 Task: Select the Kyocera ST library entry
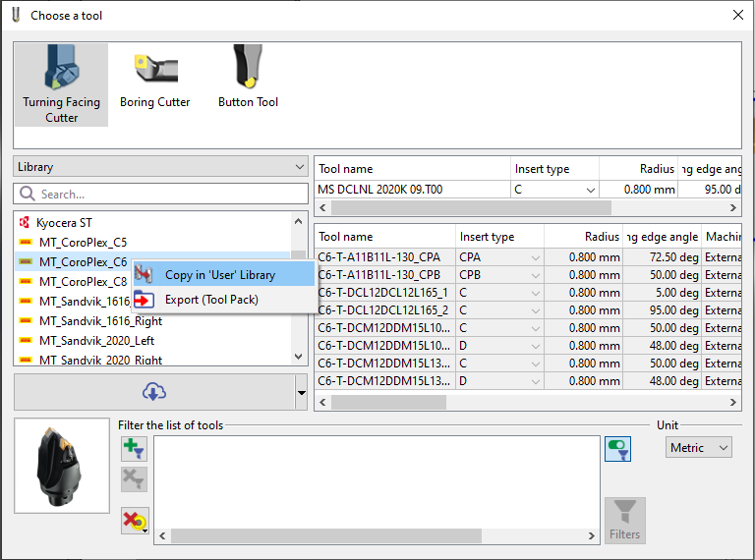click(x=65, y=223)
